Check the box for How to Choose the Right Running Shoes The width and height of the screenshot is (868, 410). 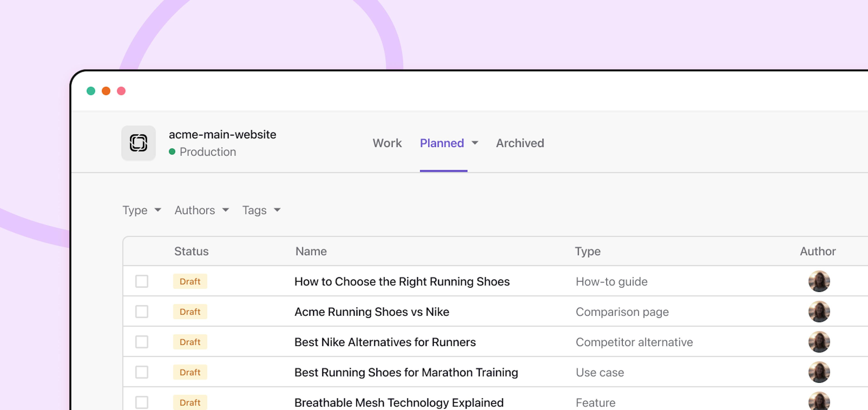click(142, 281)
